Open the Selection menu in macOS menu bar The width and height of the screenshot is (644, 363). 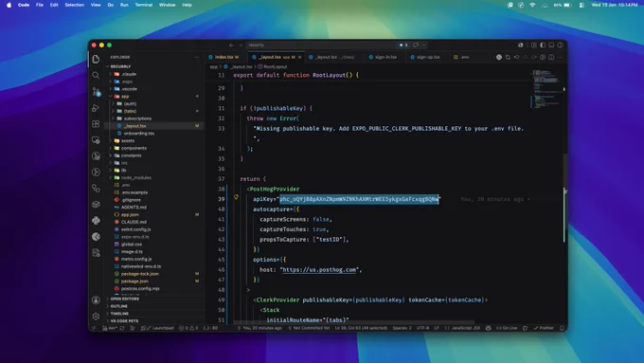point(74,5)
